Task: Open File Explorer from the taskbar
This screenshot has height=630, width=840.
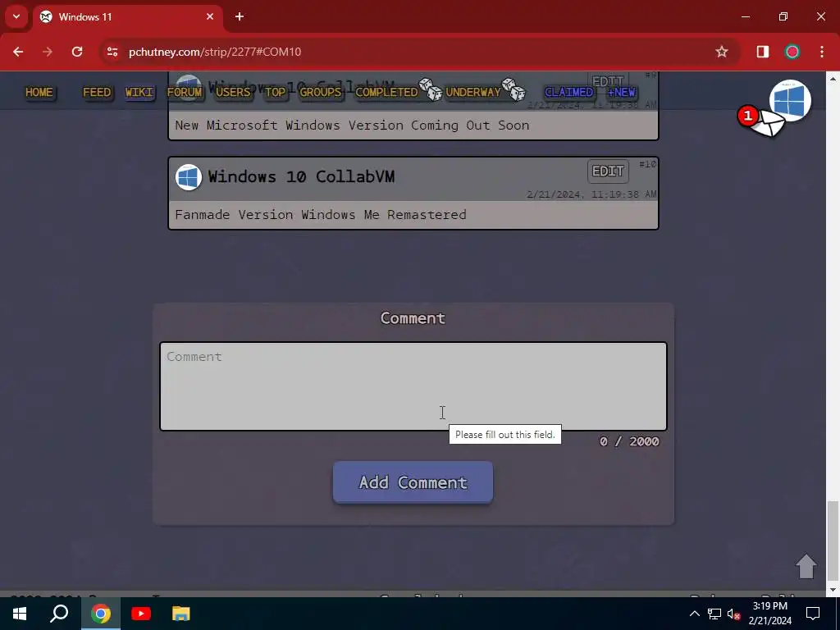Action: (x=181, y=614)
